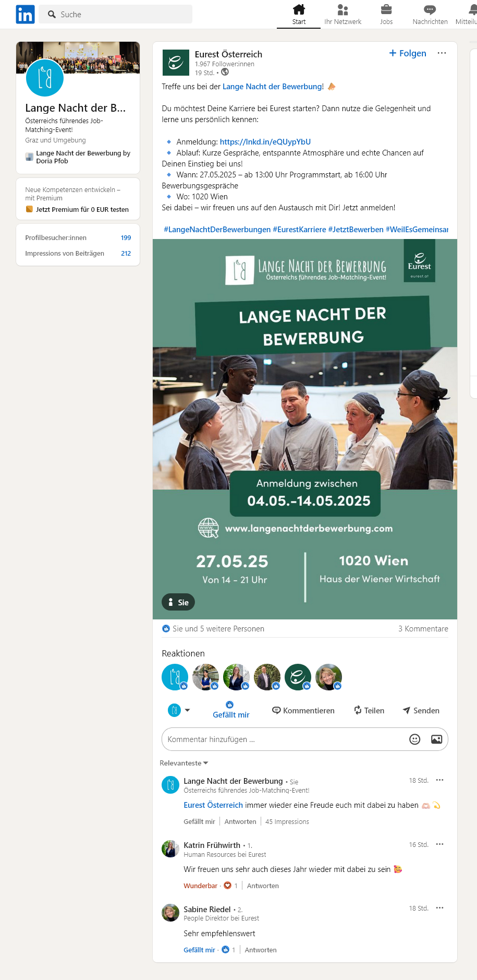The height and width of the screenshot is (980, 477).
Task: Click the search magnifier icon
Action: 52,15
